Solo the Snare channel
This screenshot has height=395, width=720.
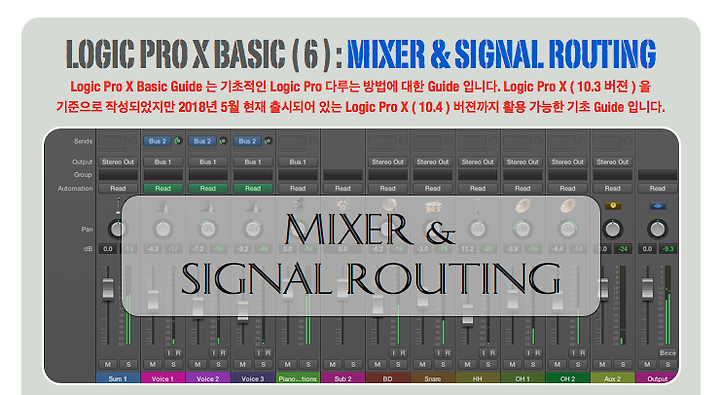pyautogui.click(x=443, y=364)
